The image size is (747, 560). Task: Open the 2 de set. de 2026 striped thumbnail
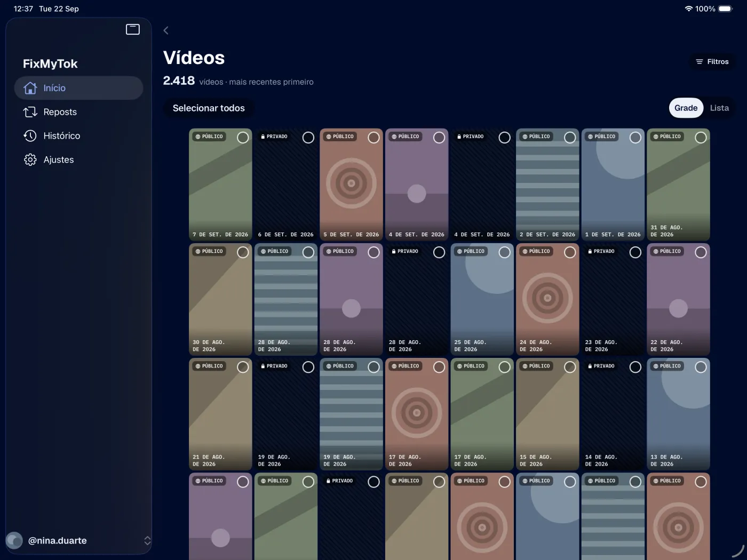[x=547, y=185]
